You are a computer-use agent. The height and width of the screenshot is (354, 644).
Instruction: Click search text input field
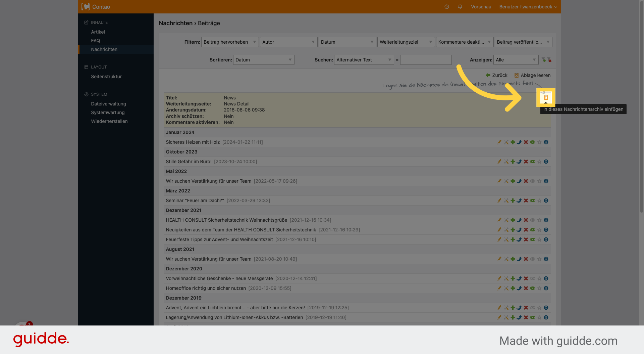click(x=426, y=60)
